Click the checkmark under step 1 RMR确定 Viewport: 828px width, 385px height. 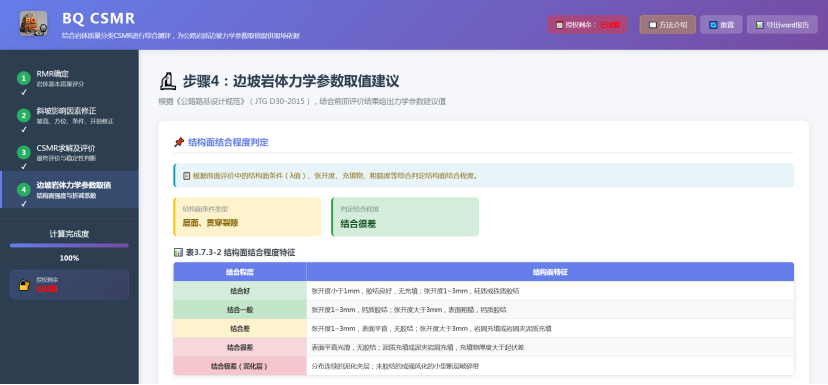click(23, 92)
